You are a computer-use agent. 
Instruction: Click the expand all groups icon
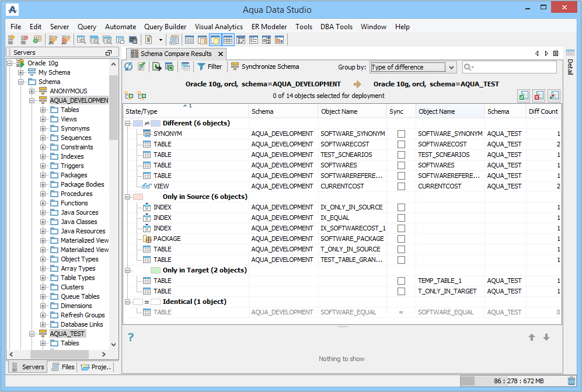129,96
